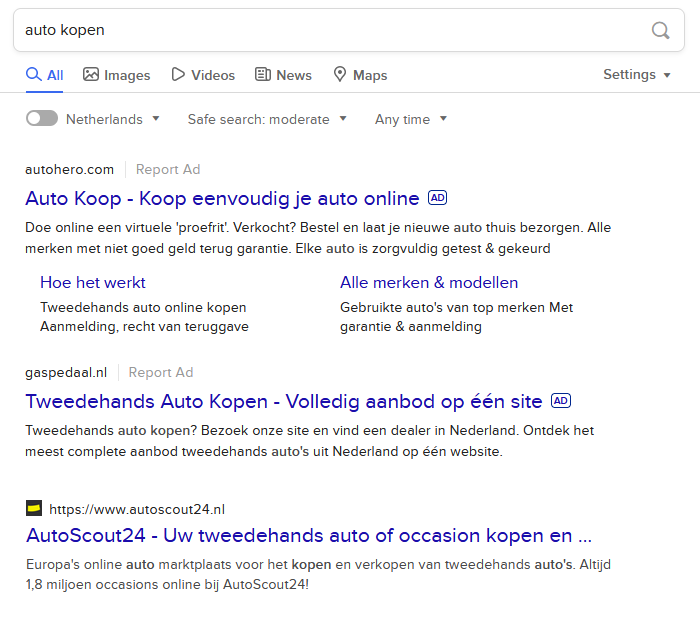Viewport: 700px width, 619px height.
Task: Open the Netherlands region dropdown
Action: tap(112, 119)
